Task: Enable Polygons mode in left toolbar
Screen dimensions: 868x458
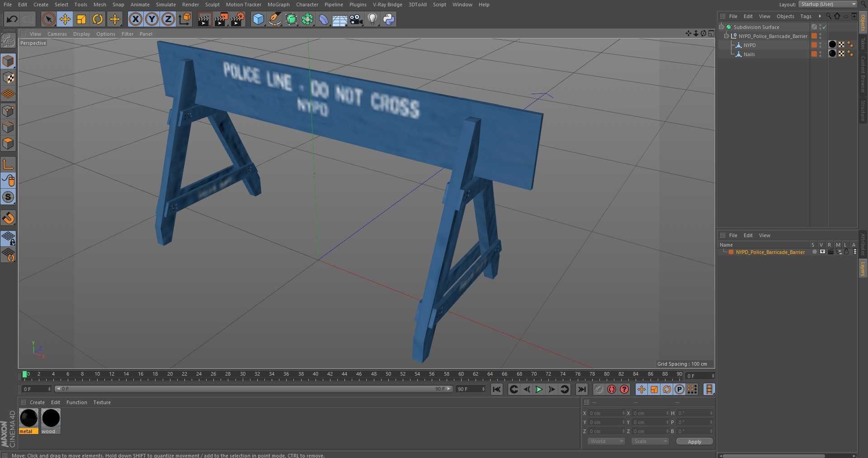Action: click(8, 143)
